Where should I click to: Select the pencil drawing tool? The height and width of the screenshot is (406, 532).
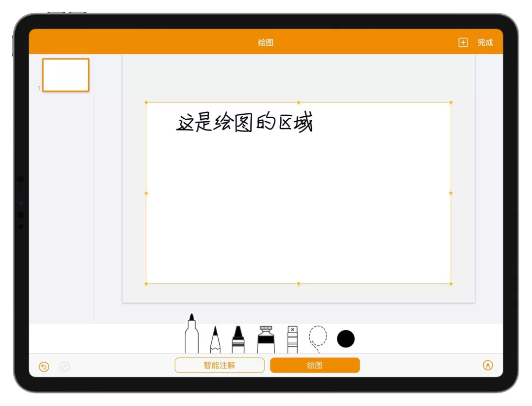[x=215, y=340]
